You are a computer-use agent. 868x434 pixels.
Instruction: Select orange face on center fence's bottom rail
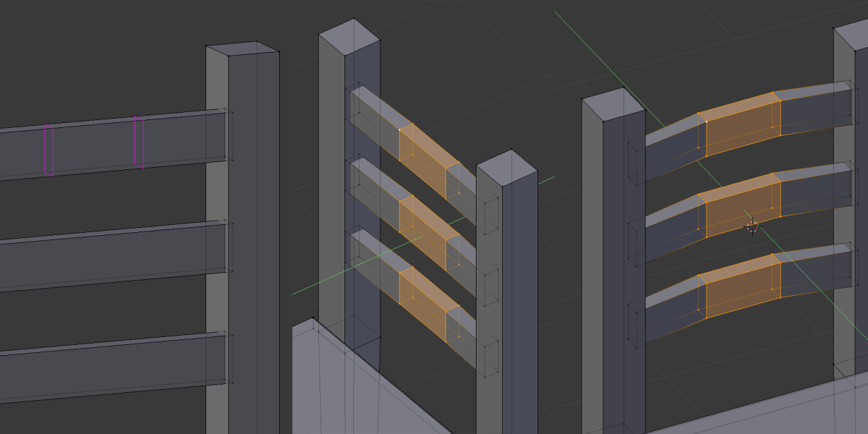tap(423, 302)
